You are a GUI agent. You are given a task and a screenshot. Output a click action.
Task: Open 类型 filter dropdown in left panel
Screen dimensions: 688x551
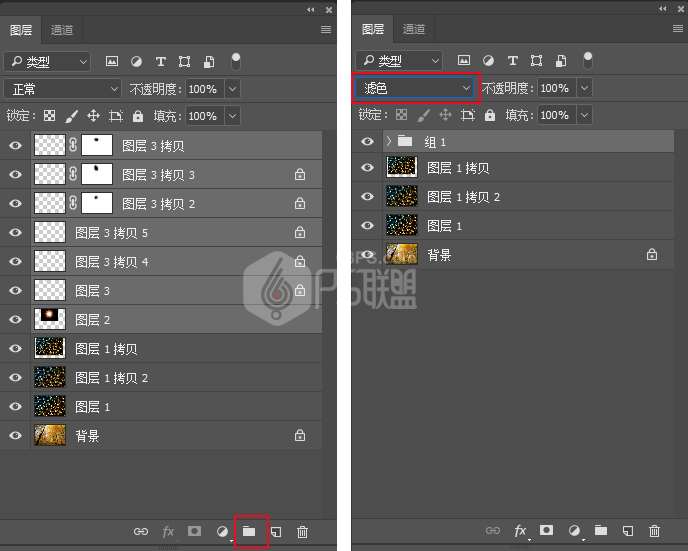pyautogui.click(x=47, y=62)
